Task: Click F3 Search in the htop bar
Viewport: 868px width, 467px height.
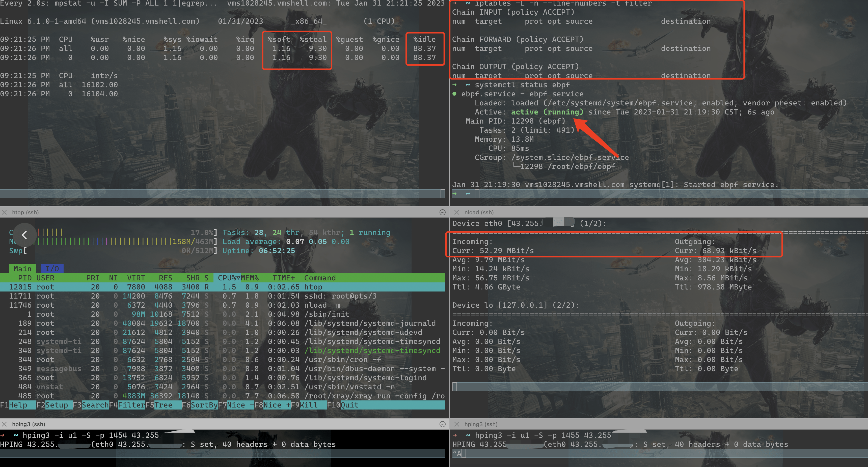Action: [95, 405]
